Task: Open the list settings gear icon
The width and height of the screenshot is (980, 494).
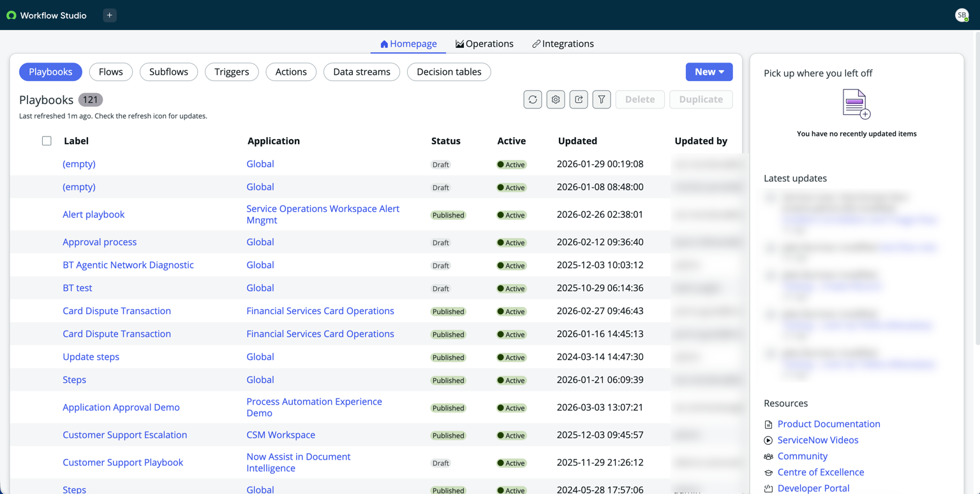Action: [x=556, y=100]
